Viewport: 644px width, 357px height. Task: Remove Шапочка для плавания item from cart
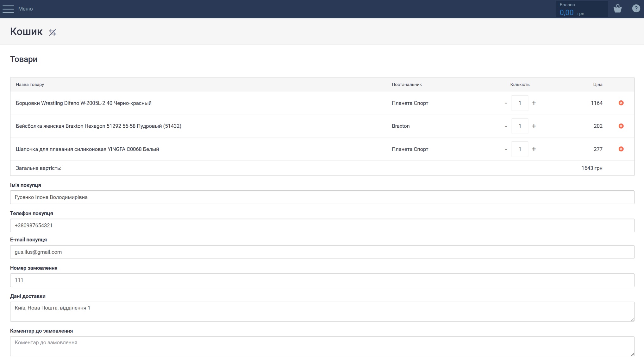click(621, 149)
